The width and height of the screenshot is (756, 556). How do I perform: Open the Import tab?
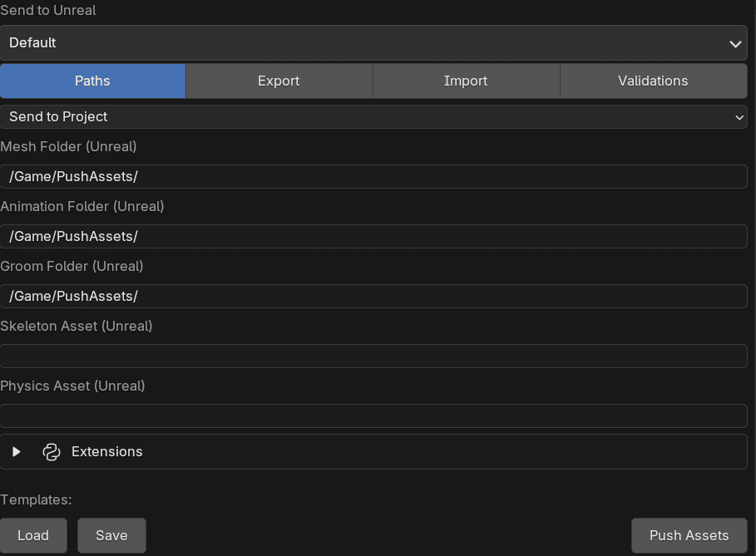point(466,81)
